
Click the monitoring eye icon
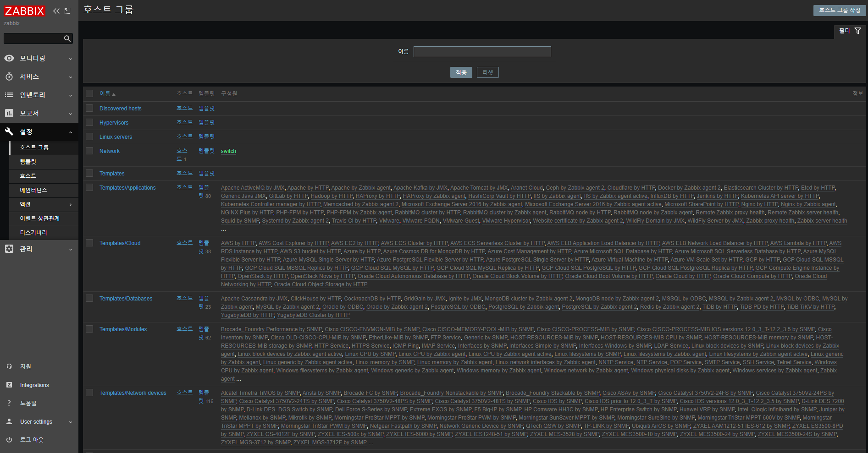point(9,58)
